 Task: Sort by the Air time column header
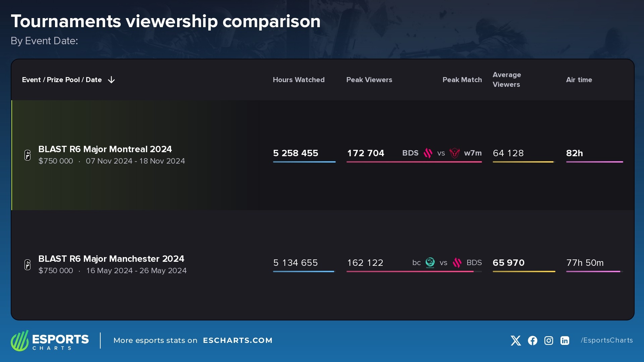579,80
